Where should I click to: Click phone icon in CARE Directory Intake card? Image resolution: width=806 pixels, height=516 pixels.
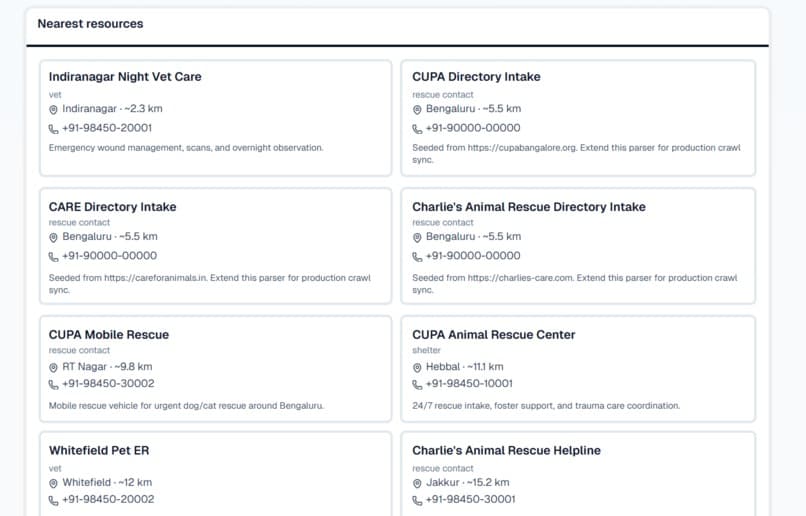[x=53, y=256]
